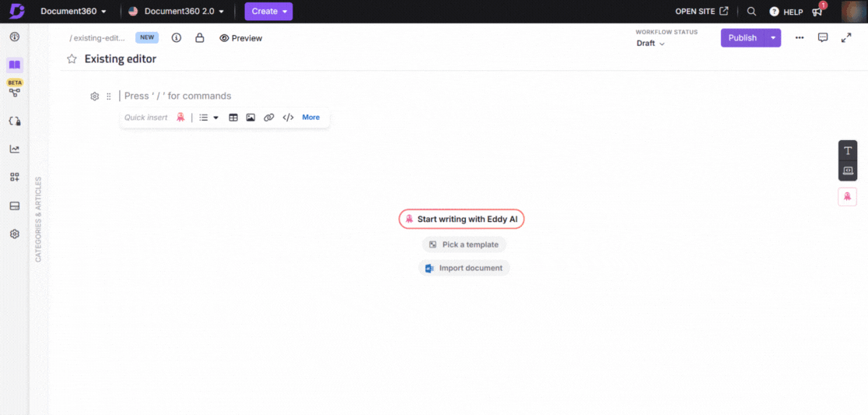Click Pick a template
868x415 pixels.
[464, 244]
